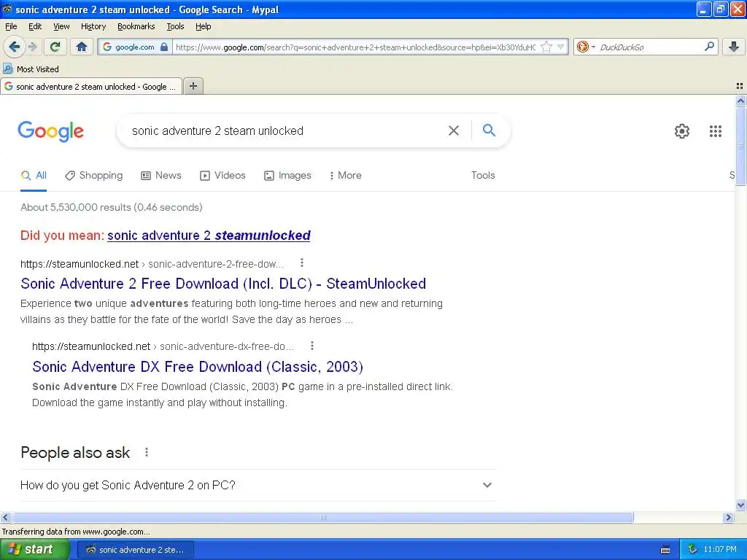Open the Bookmarks menu
747x560 pixels.
pos(136,27)
